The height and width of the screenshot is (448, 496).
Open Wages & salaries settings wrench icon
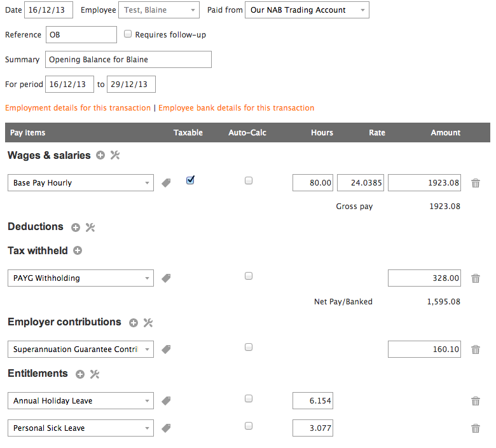click(x=115, y=155)
